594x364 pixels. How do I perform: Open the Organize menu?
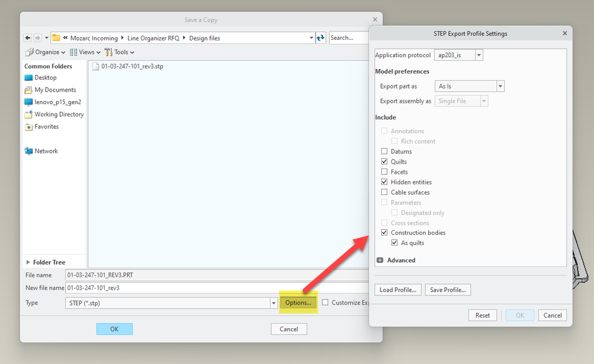click(45, 52)
